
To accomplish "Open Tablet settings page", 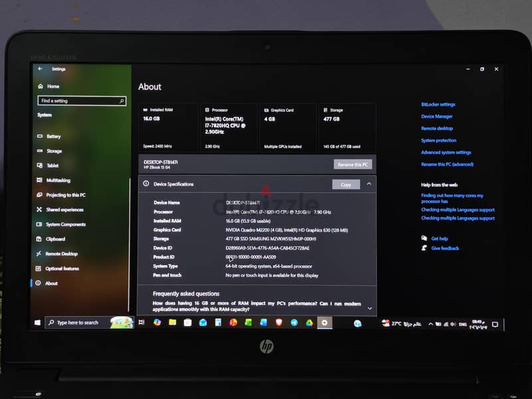I will tap(48, 166).
